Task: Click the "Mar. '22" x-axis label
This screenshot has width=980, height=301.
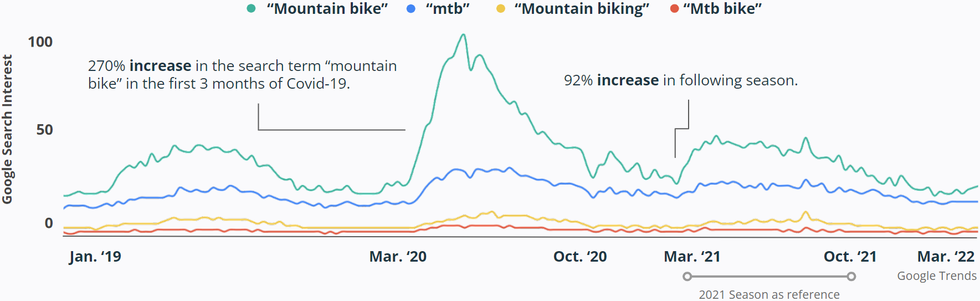Action: [x=946, y=257]
